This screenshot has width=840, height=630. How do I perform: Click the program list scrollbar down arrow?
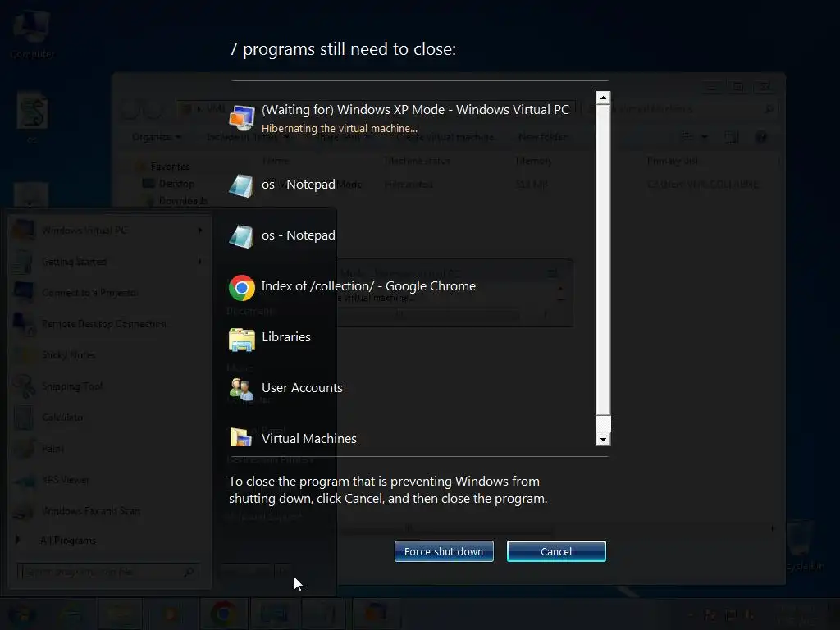(x=603, y=440)
